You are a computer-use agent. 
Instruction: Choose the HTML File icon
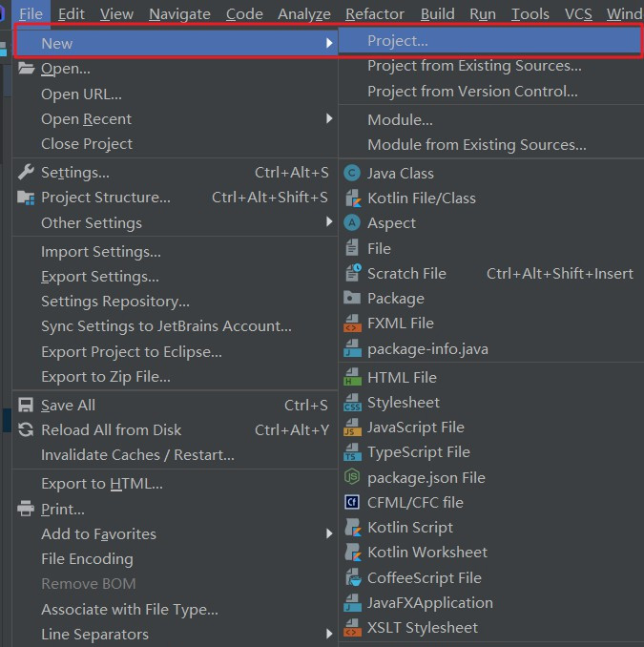352,377
